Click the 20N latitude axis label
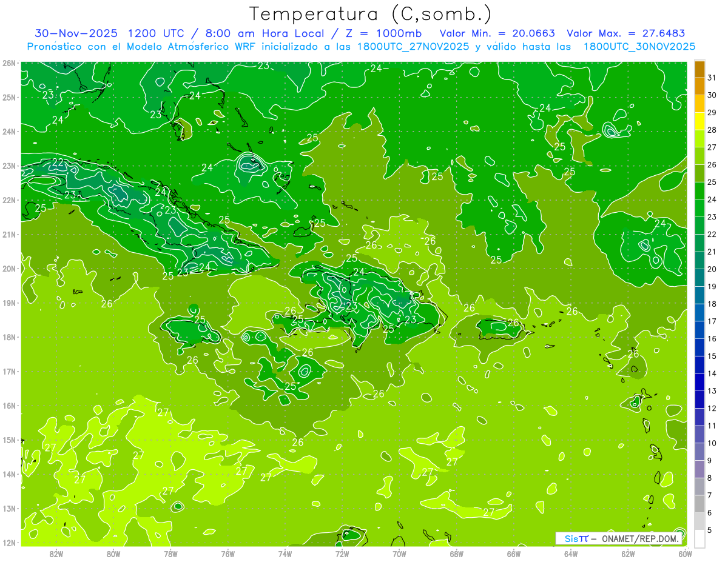The height and width of the screenshot is (562, 728). tap(9, 269)
